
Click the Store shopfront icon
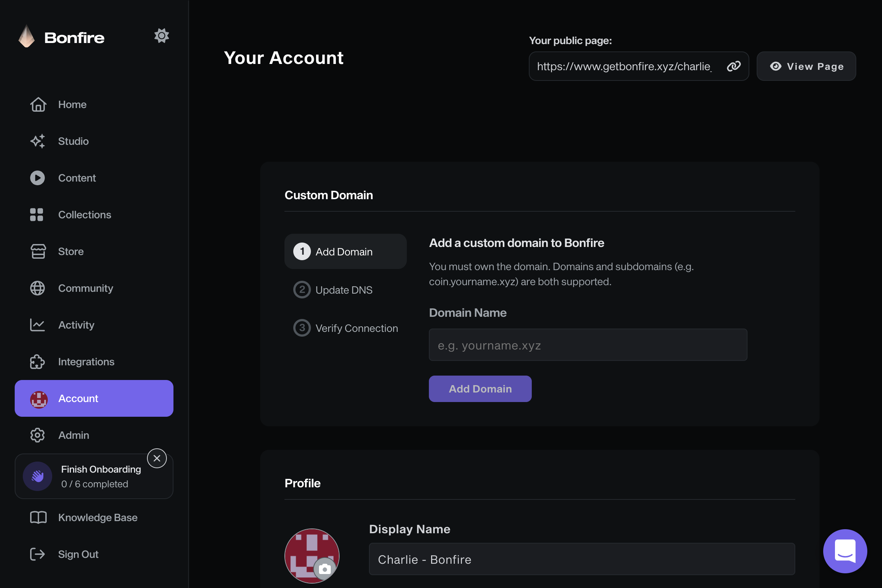38,251
